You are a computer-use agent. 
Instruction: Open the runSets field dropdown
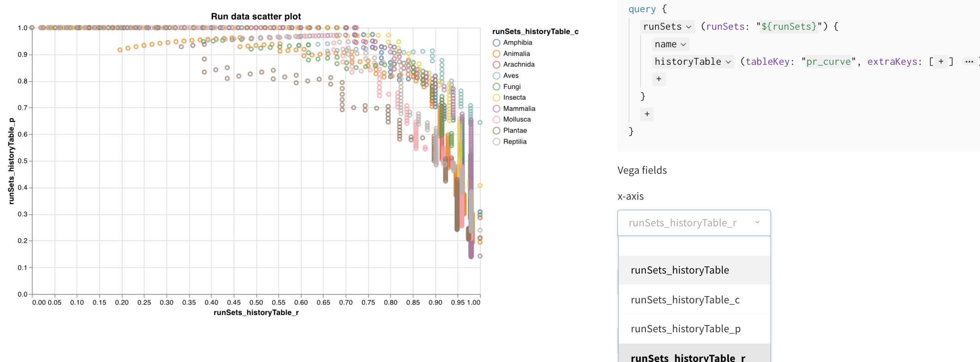click(x=689, y=26)
